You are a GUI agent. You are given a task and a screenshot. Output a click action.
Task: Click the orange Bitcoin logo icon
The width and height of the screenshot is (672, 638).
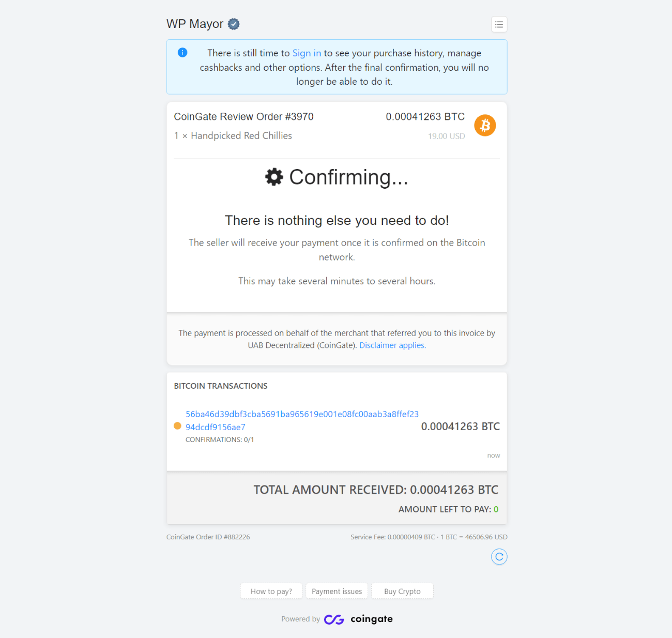pyautogui.click(x=485, y=125)
